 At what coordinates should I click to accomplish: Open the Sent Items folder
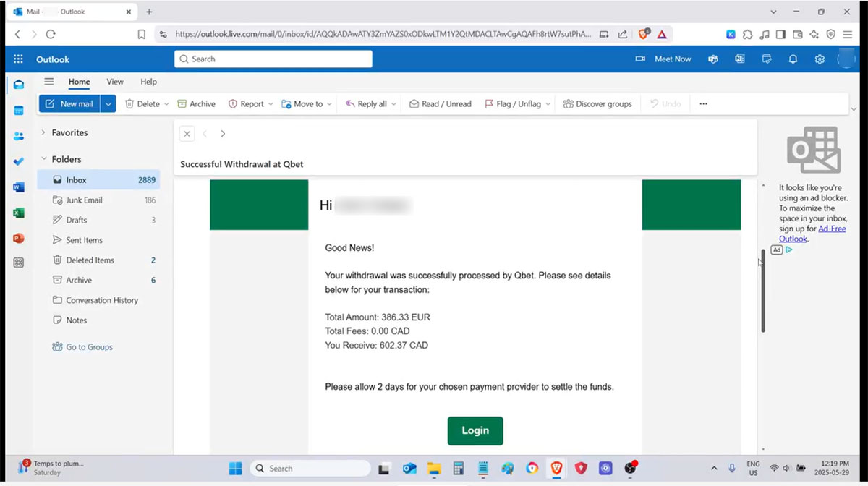[98, 240]
